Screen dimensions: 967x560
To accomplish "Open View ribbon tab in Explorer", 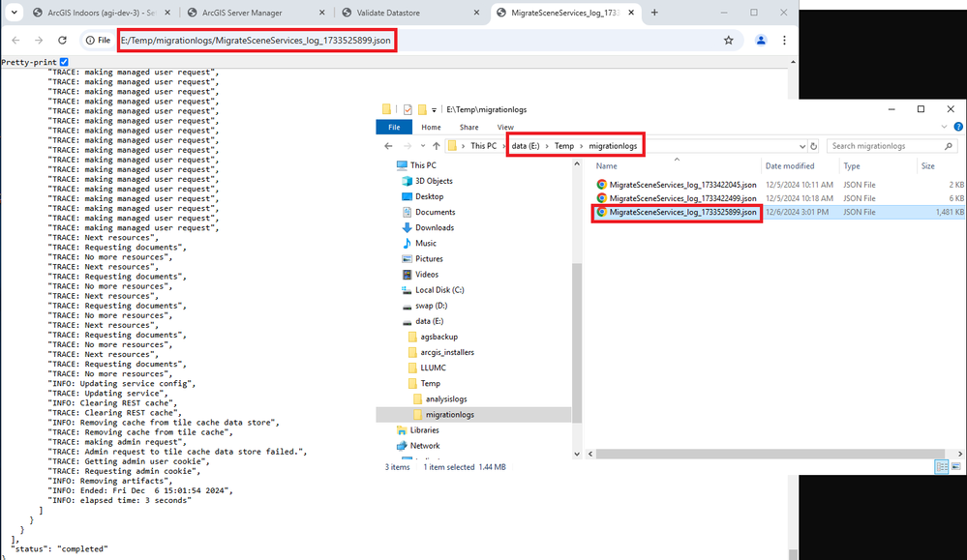I will click(x=505, y=127).
